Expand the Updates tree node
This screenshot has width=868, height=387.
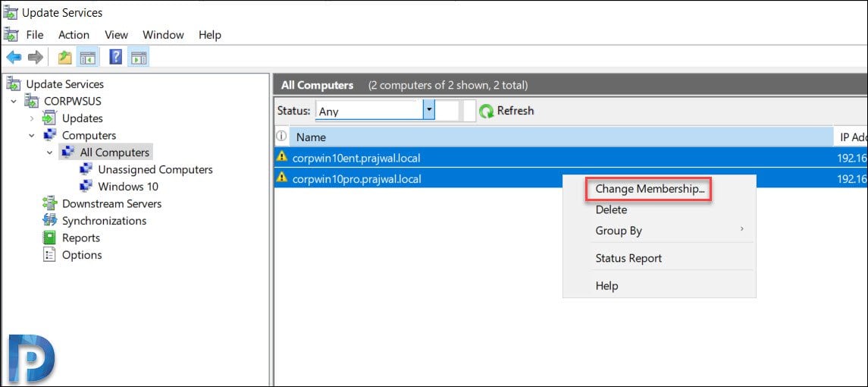[x=32, y=118]
